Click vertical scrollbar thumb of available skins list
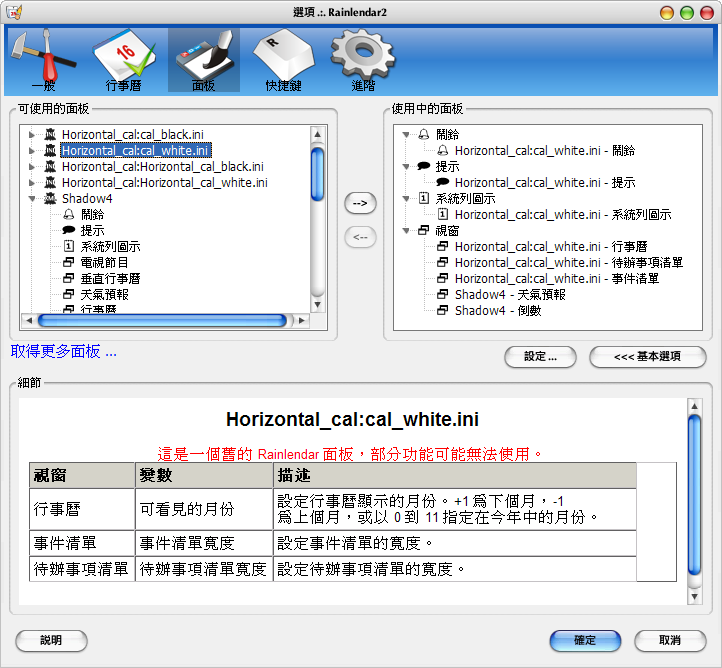 point(317,174)
